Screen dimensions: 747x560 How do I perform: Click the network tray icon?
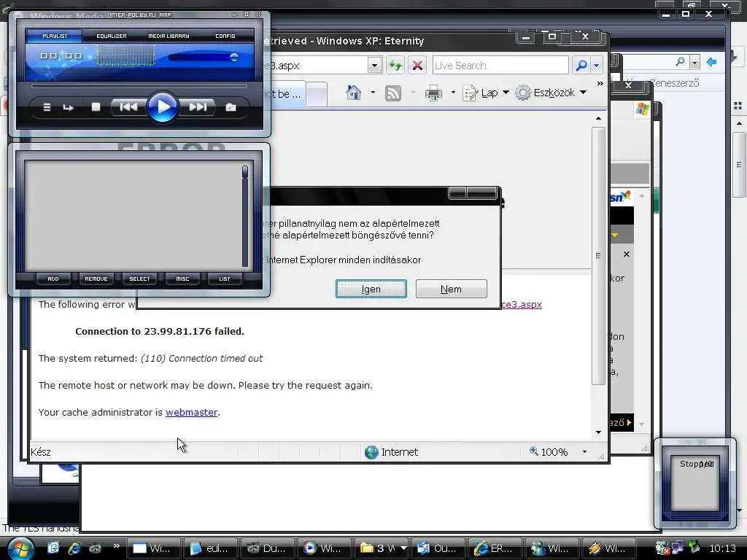677,548
